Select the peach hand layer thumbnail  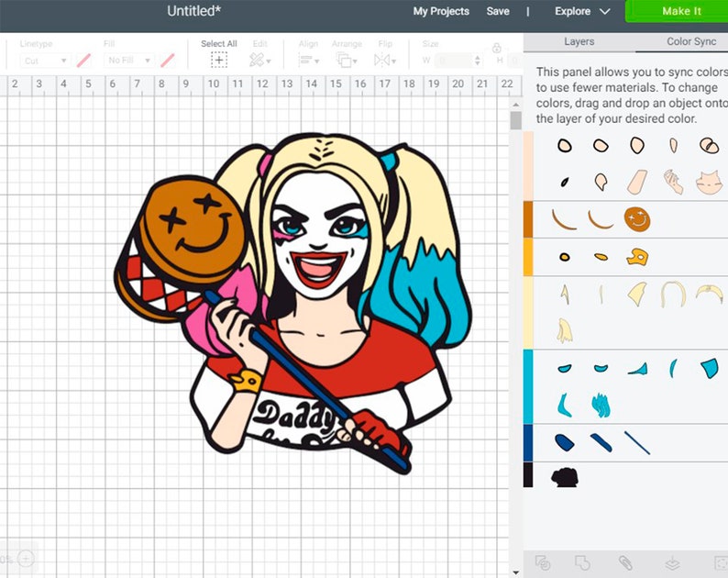tap(673, 182)
